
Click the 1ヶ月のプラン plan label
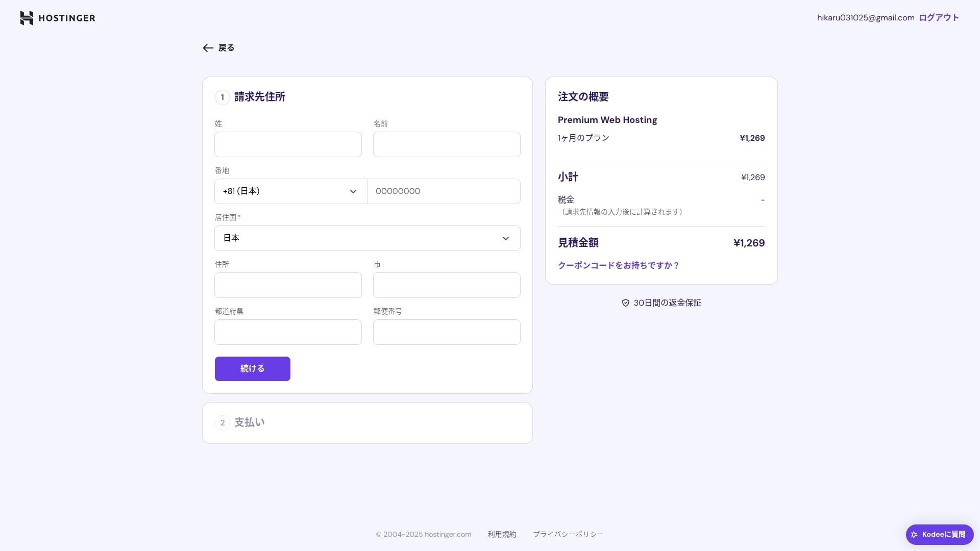click(x=583, y=138)
